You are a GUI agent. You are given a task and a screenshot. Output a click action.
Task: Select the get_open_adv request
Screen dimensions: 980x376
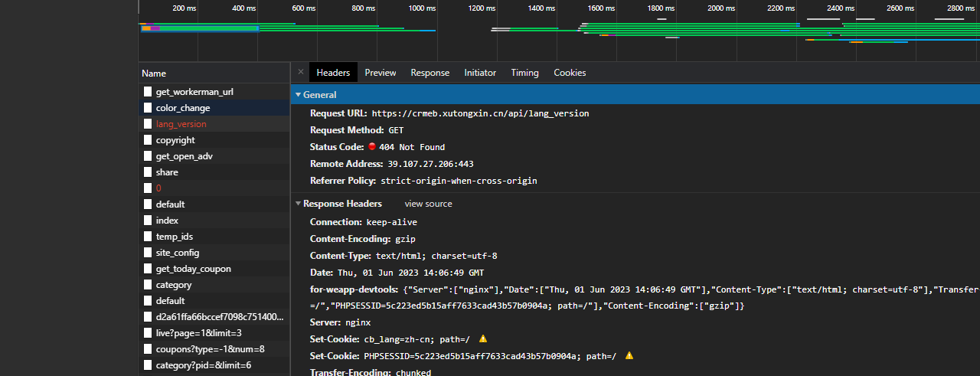214,156
